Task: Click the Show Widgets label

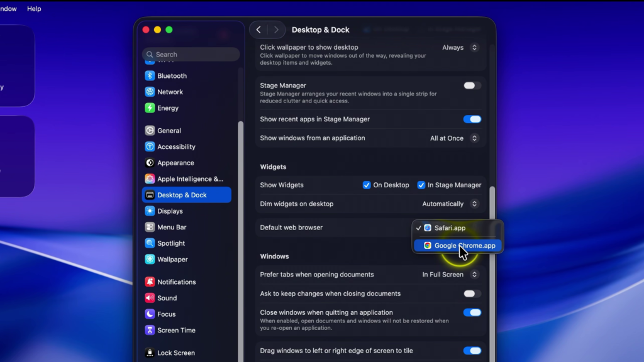Action: pos(282,185)
